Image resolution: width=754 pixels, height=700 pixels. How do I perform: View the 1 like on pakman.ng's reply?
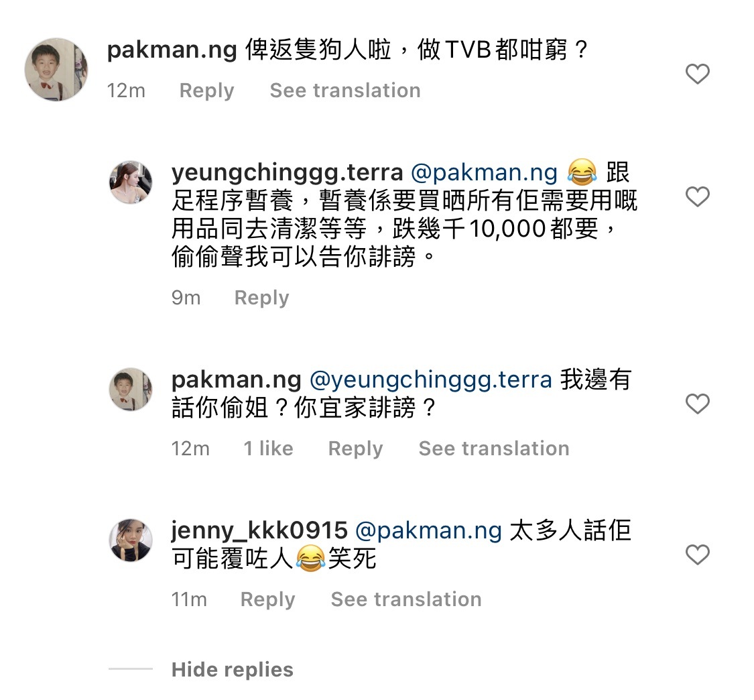(x=268, y=449)
